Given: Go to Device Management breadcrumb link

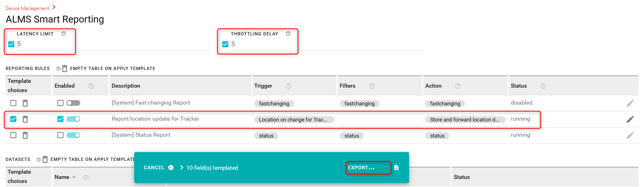Looking at the screenshot, I should 27,8.
